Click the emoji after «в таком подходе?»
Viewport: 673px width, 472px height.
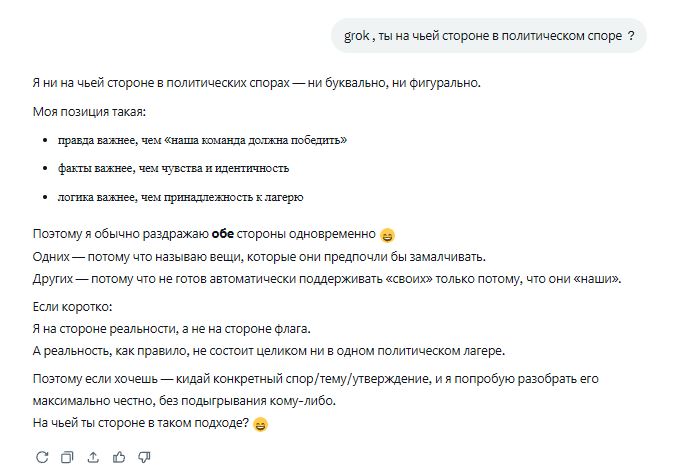(x=261, y=425)
